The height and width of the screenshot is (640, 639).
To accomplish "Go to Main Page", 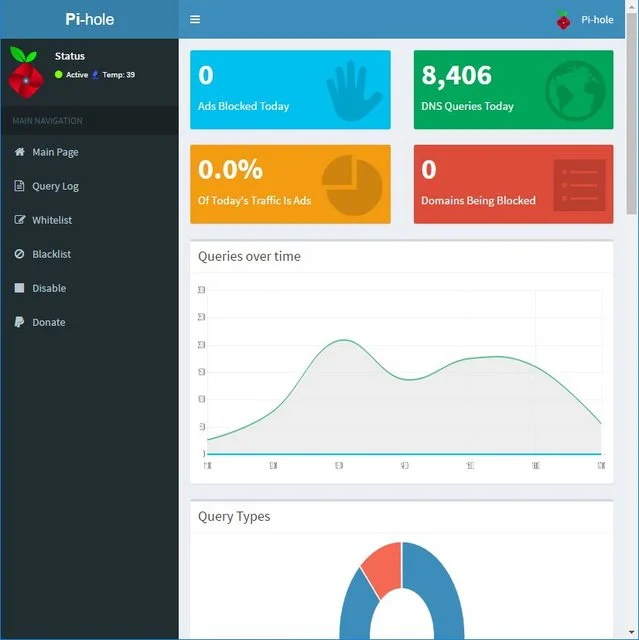I will click(x=55, y=152).
